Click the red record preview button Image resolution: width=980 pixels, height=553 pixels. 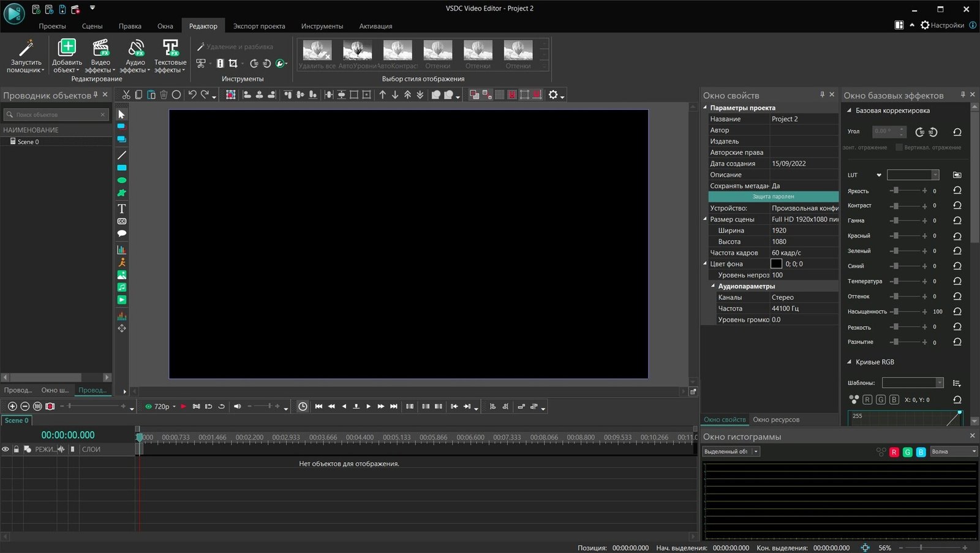183,406
